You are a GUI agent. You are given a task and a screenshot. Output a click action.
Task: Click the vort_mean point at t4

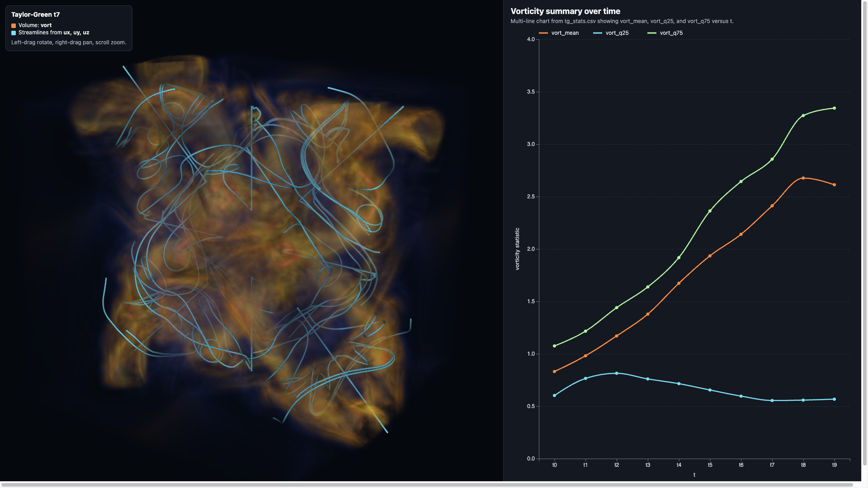coord(679,284)
